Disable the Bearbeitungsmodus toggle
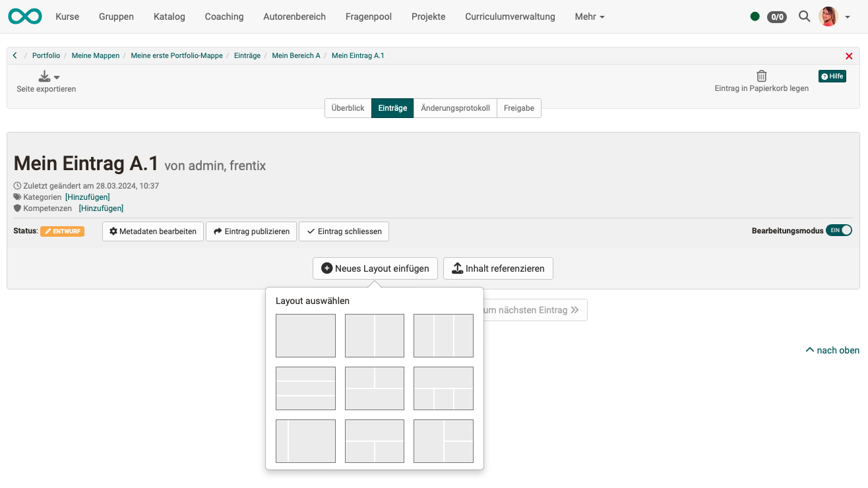Image resolution: width=868 pixels, height=488 pixels. 838,230
